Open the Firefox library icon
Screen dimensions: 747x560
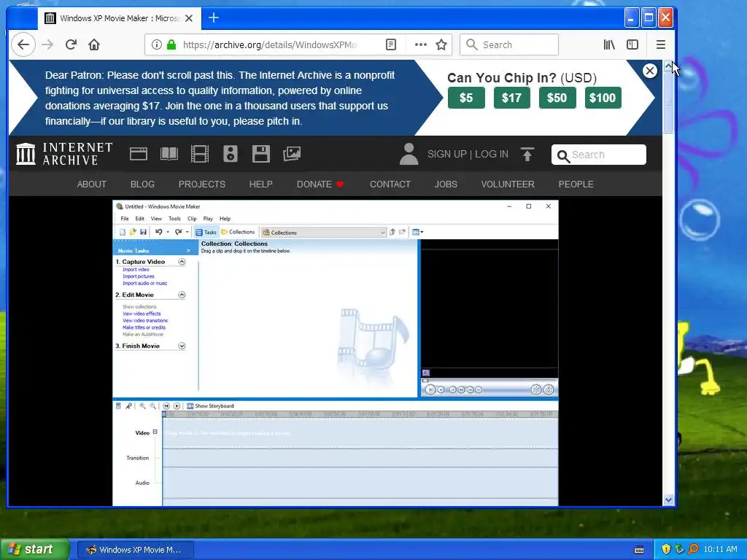[x=609, y=44]
